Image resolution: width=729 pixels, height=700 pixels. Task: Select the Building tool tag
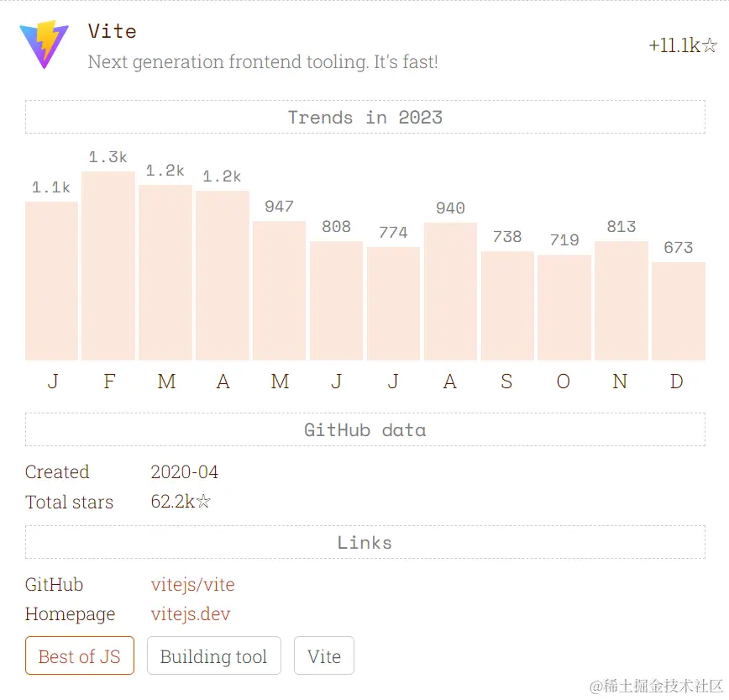[x=214, y=655]
